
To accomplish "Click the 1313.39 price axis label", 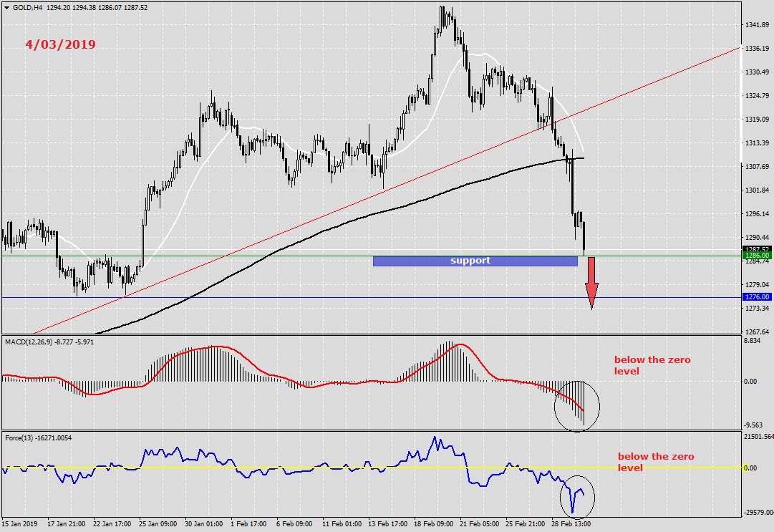I will coord(758,143).
